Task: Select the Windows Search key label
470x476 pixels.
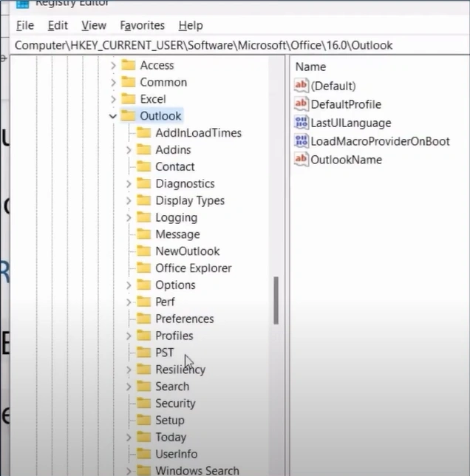Action: [x=197, y=471]
